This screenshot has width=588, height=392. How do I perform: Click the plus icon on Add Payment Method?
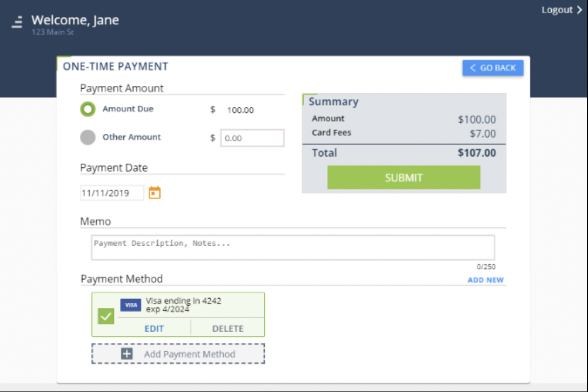tap(126, 354)
